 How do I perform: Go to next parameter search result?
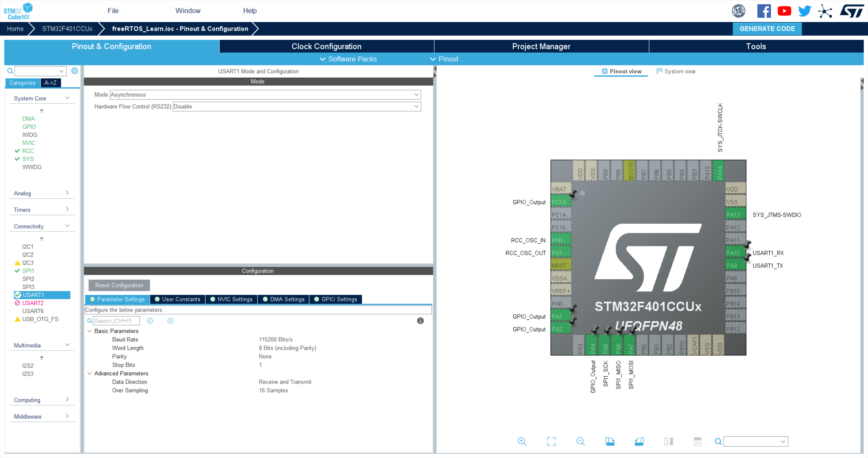tap(171, 321)
